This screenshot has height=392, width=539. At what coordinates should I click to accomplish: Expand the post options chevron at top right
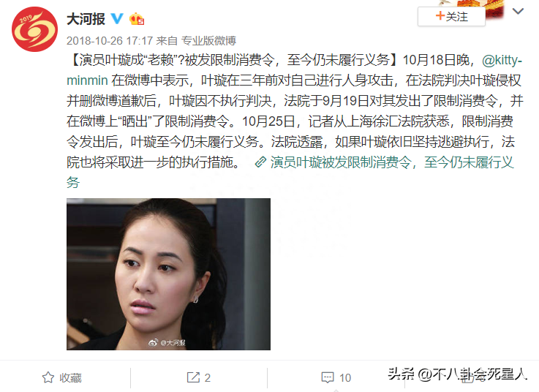coord(518,12)
